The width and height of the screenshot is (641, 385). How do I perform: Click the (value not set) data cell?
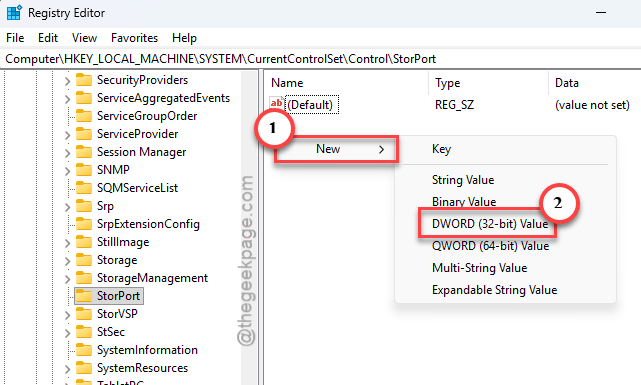point(592,105)
